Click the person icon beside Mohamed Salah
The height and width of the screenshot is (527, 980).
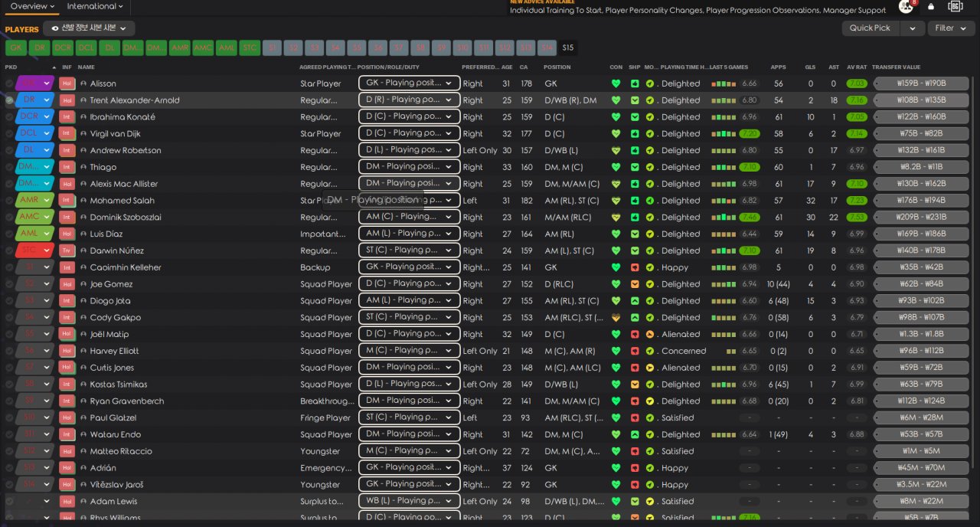coord(83,201)
